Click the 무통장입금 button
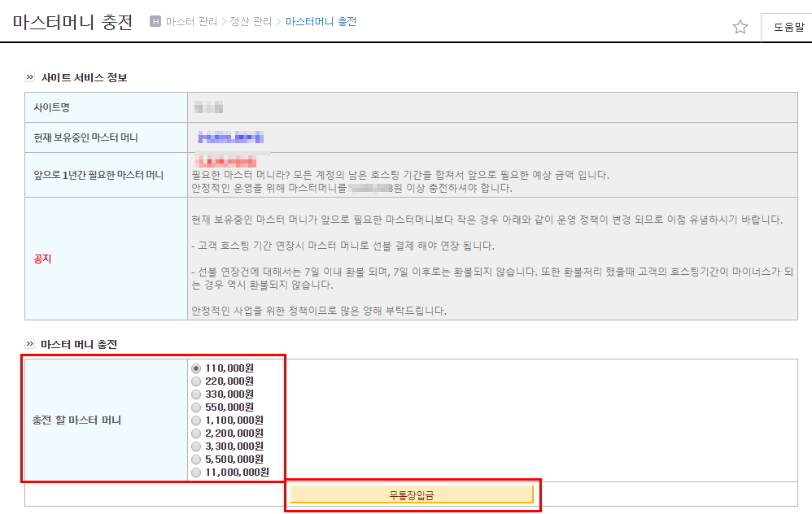The height and width of the screenshot is (514, 812). [412, 494]
